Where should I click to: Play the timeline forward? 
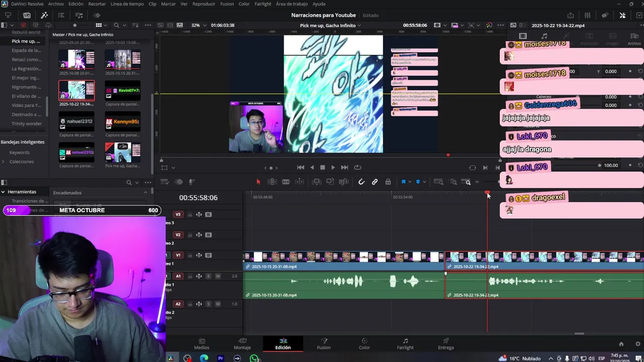[333, 167]
